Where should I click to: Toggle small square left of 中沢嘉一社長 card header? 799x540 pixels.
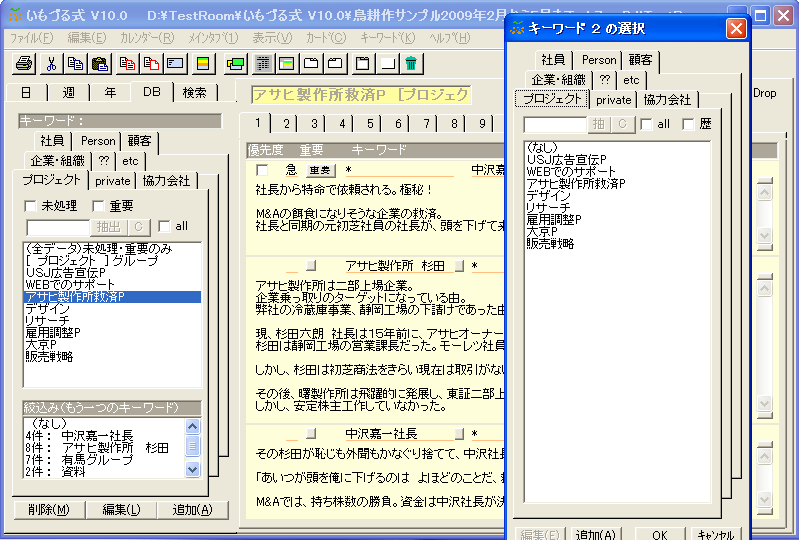pos(311,434)
